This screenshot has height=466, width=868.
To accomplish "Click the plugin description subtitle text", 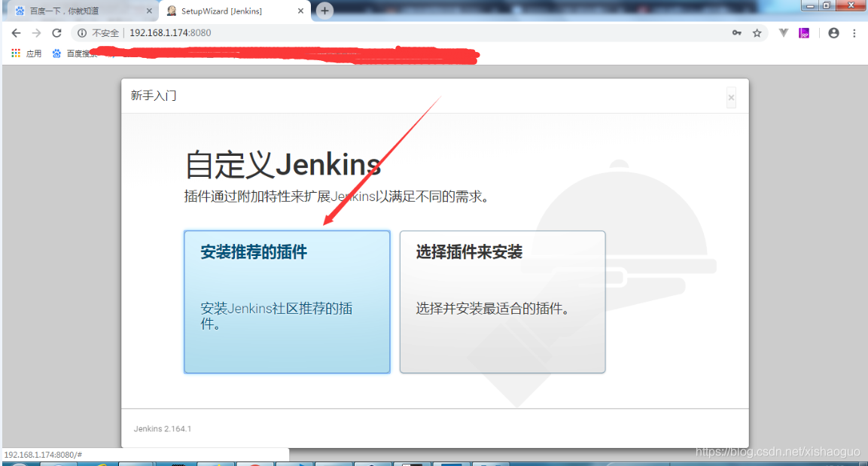I will [337, 196].
